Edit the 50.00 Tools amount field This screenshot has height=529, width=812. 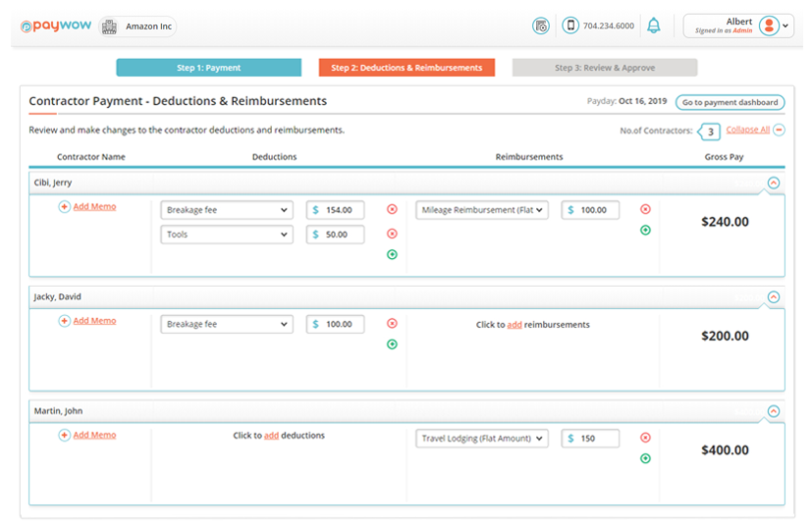point(335,235)
